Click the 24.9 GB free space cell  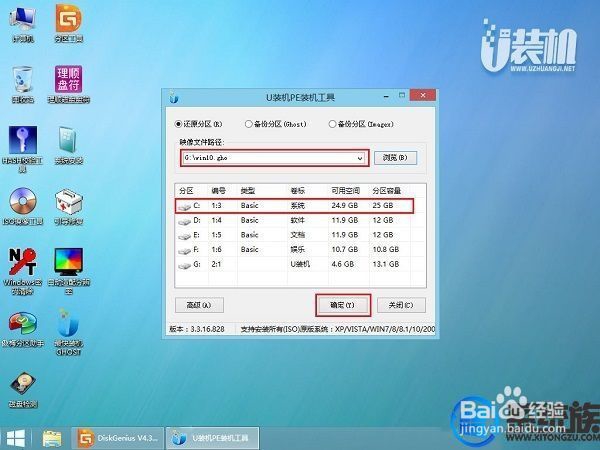click(345, 205)
